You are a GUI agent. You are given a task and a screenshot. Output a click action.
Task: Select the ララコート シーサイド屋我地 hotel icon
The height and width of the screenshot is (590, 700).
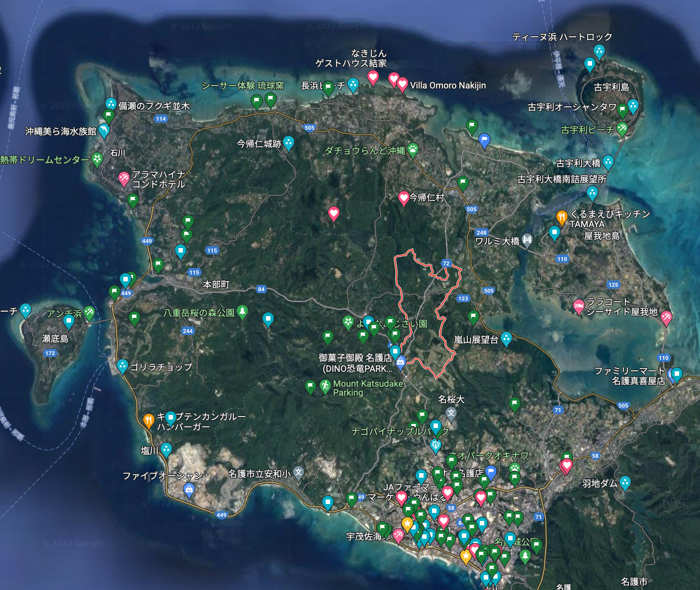[579, 306]
